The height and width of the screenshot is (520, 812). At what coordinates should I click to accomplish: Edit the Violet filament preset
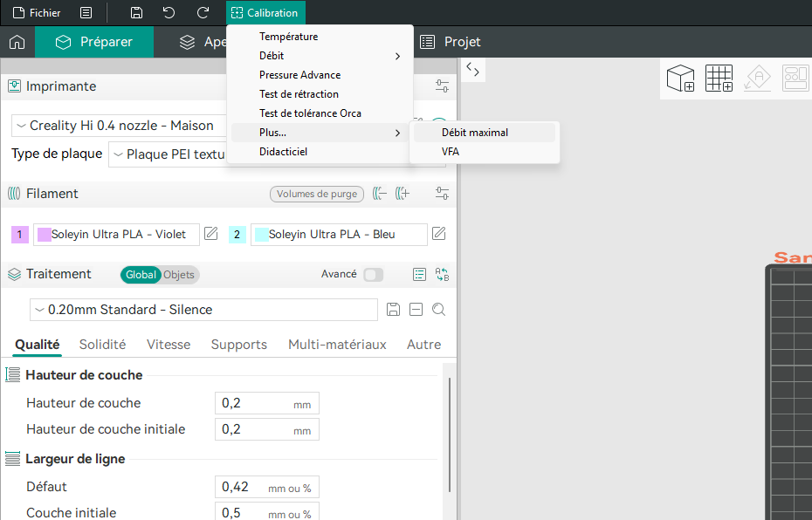[210, 234]
